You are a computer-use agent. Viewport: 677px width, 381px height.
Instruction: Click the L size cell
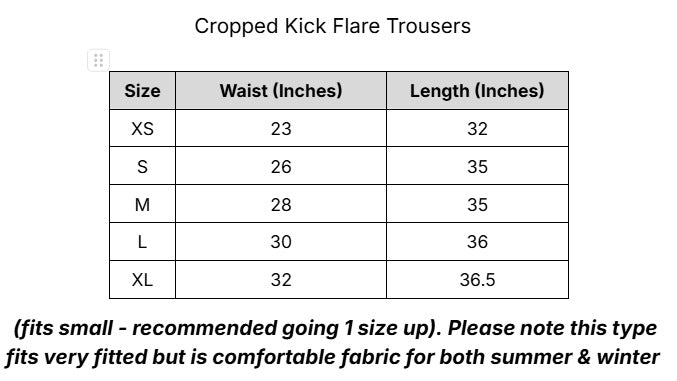tap(142, 241)
